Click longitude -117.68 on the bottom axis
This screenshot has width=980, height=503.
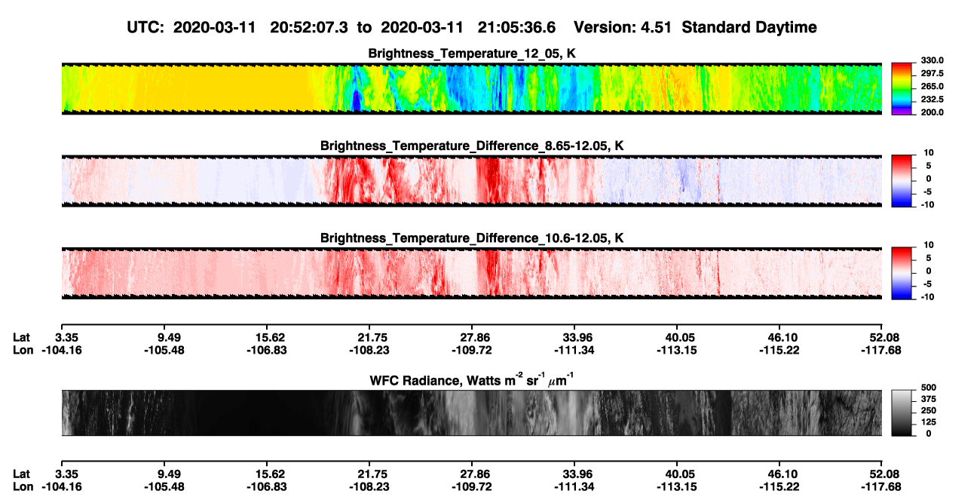pos(883,486)
